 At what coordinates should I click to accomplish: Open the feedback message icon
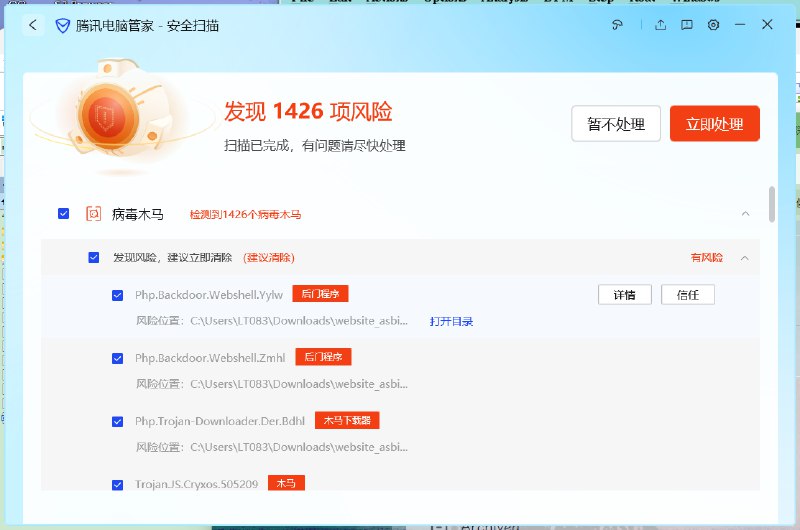(687, 24)
